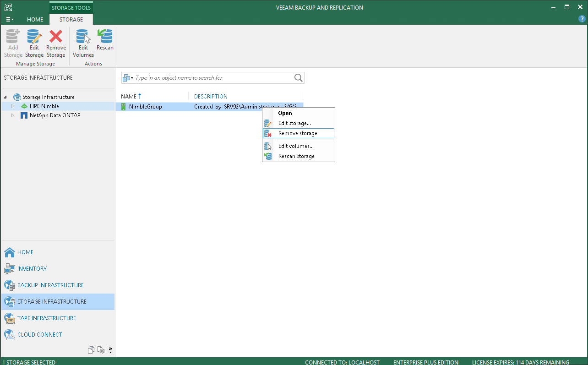
Task: Click the red X Remove Storage ribbon button
Action: (56, 44)
